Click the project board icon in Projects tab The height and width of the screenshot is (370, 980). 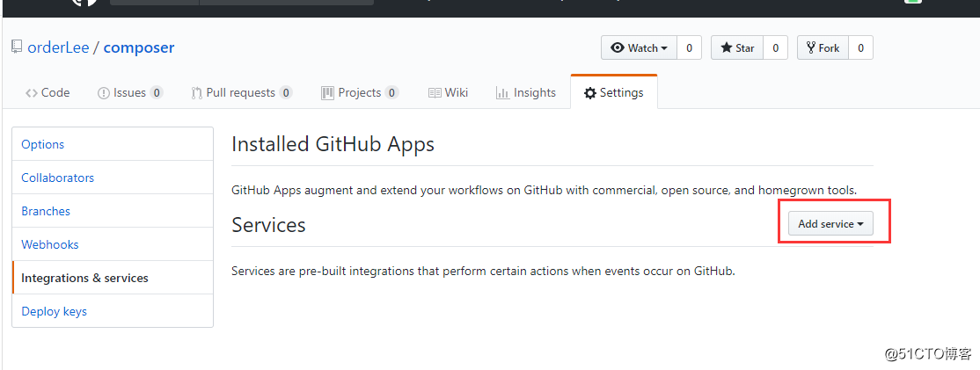[327, 93]
